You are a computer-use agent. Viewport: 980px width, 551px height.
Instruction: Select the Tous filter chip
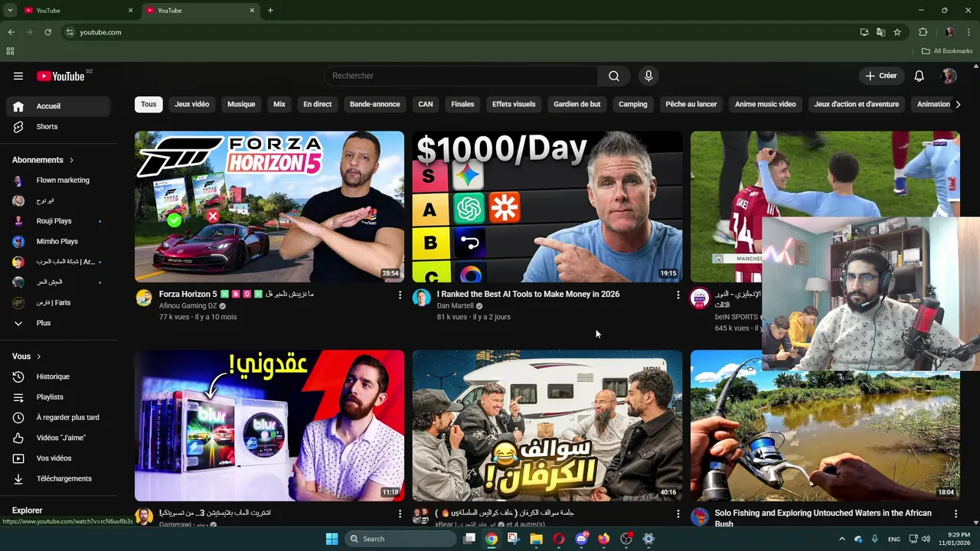(x=149, y=104)
